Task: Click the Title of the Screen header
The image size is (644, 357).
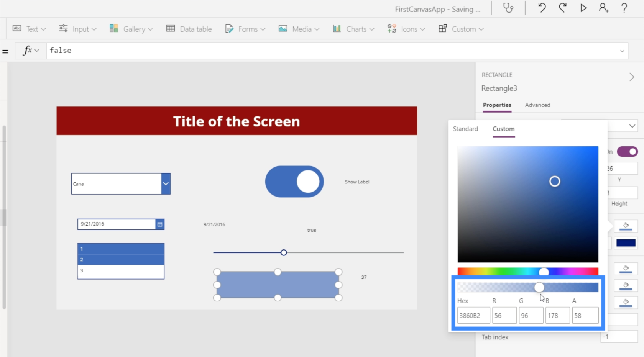Action: click(237, 121)
